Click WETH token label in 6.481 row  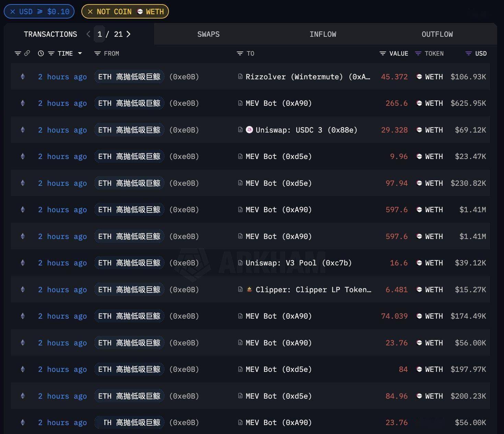(434, 289)
